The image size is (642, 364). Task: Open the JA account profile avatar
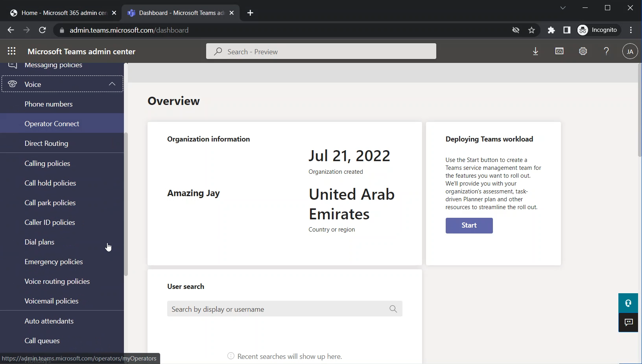pyautogui.click(x=630, y=51)
